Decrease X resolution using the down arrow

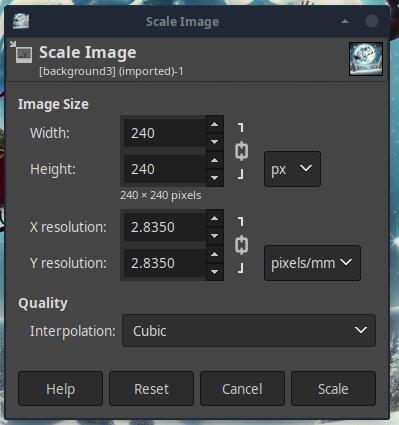215,236
